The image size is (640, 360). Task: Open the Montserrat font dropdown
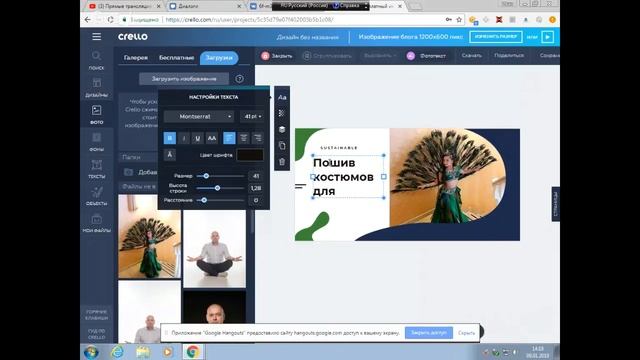click(199, 116)
